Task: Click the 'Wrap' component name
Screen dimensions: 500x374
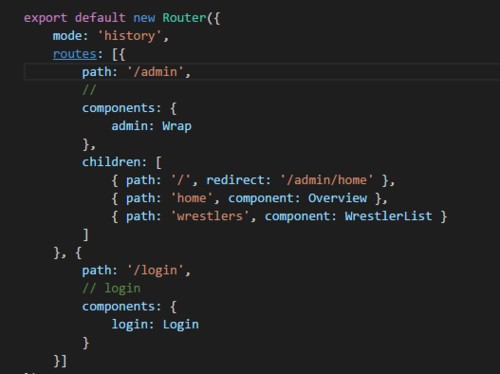Action: (177, 126)
